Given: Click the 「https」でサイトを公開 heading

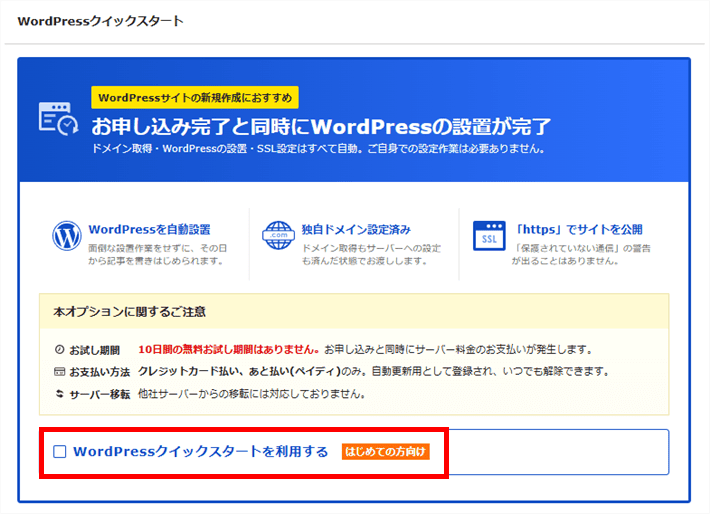Looking at the screenshot, I should tap(578, 230).
